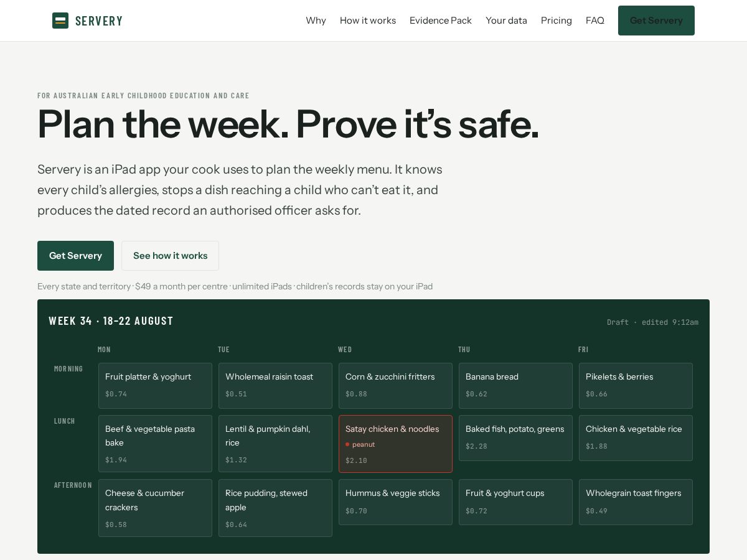Click the Pikelets & berries card

636,386
